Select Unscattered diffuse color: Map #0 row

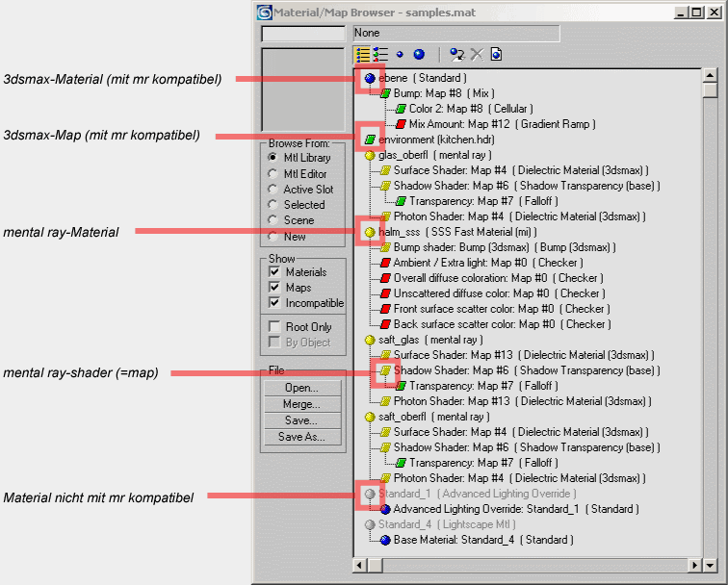pyautogui.click(x=499, y=293)
